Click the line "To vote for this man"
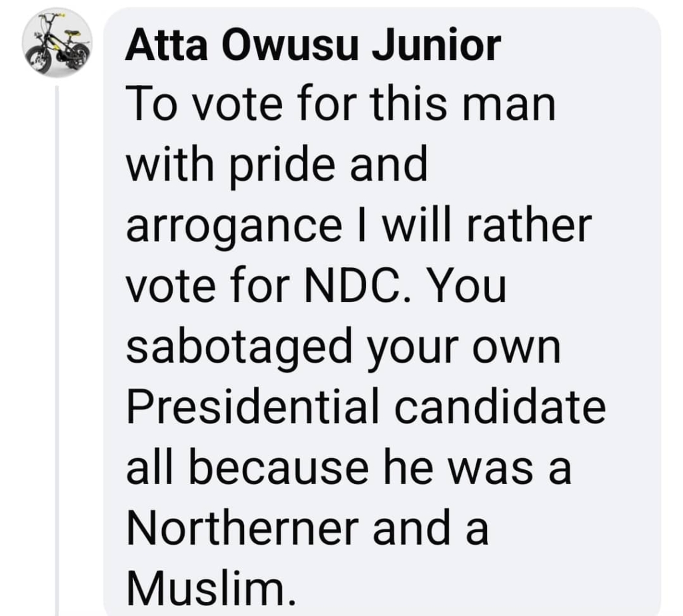The height and width of the screenshot is (616, 683). point(341,105)
